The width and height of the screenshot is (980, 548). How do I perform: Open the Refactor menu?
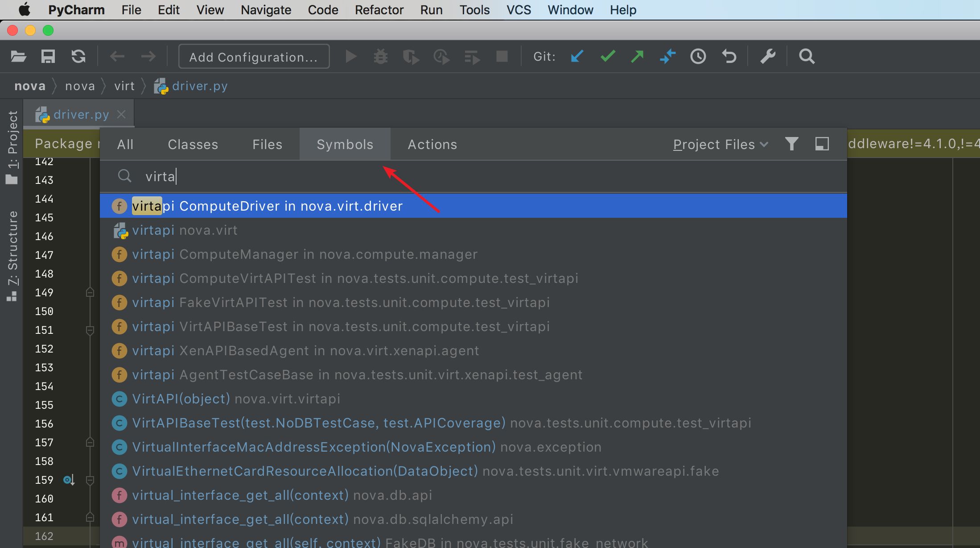click(379, 10)
